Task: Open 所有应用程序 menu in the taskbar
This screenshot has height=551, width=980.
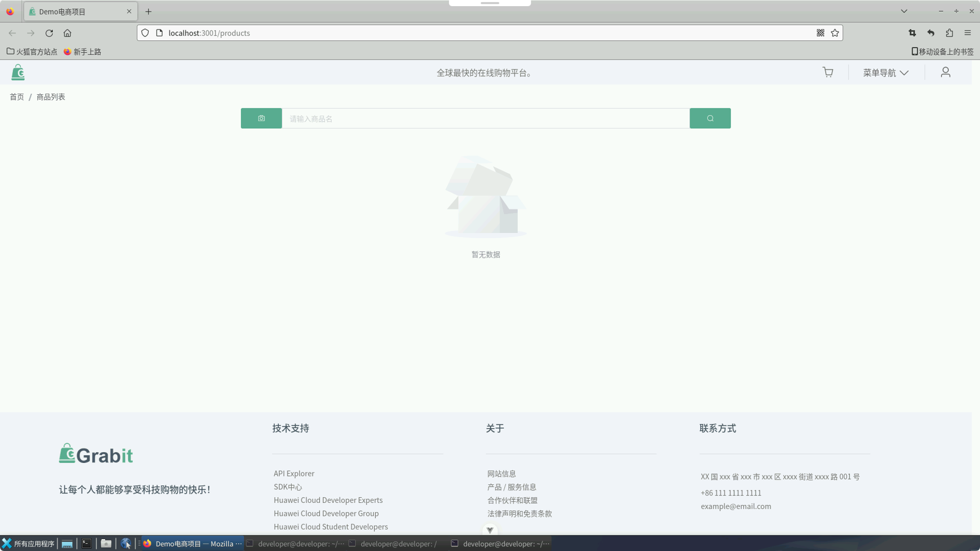Action: click(x=29, y=544)
